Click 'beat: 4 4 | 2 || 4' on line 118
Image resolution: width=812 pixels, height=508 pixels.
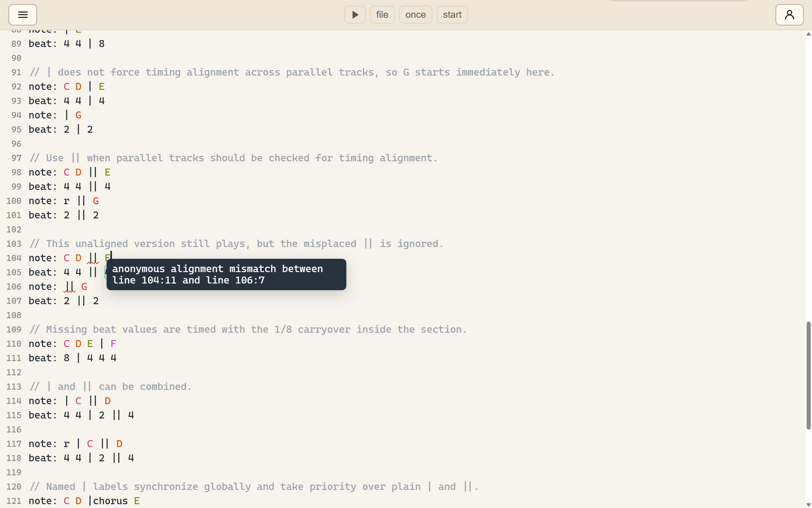(82, 458)
